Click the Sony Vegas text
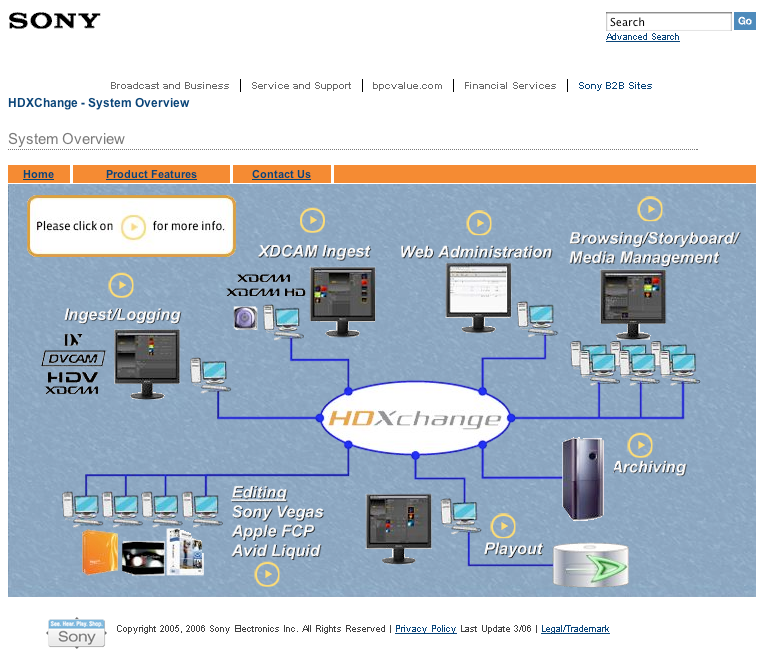This screenshot has width=765, height=671. pyautogui.click(x=278, y=512)
